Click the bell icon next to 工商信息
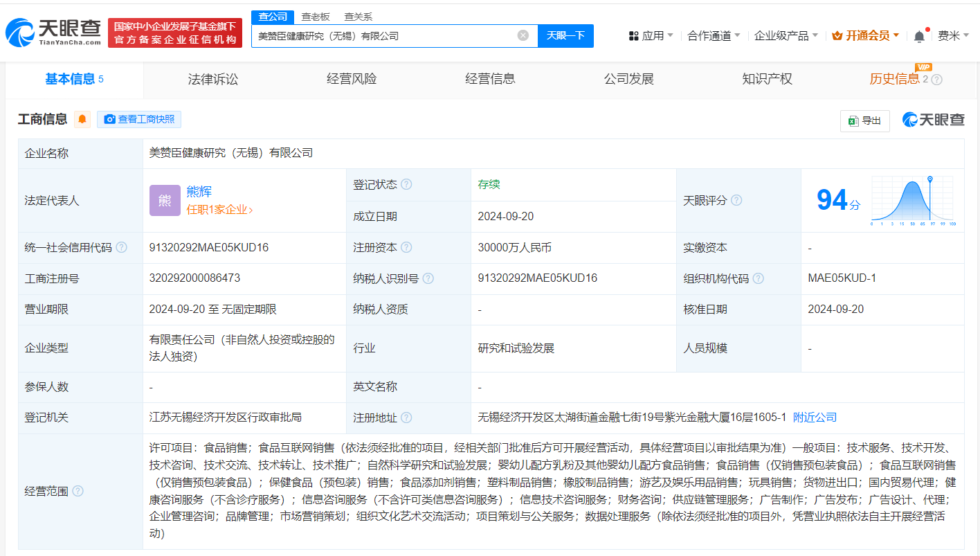The height and width of the screenshot is (556, 980). point(82,119)
